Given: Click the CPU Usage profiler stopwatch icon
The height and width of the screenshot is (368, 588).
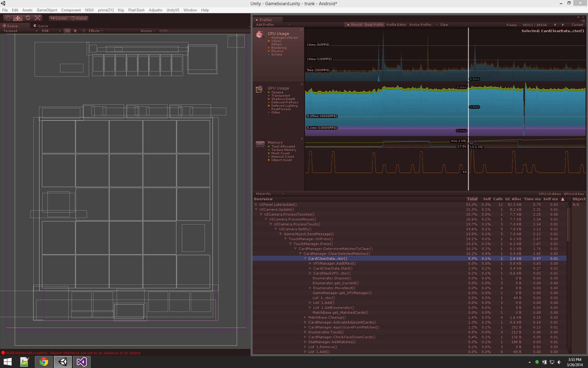Looking at the screenshot, I should (260, 35).
